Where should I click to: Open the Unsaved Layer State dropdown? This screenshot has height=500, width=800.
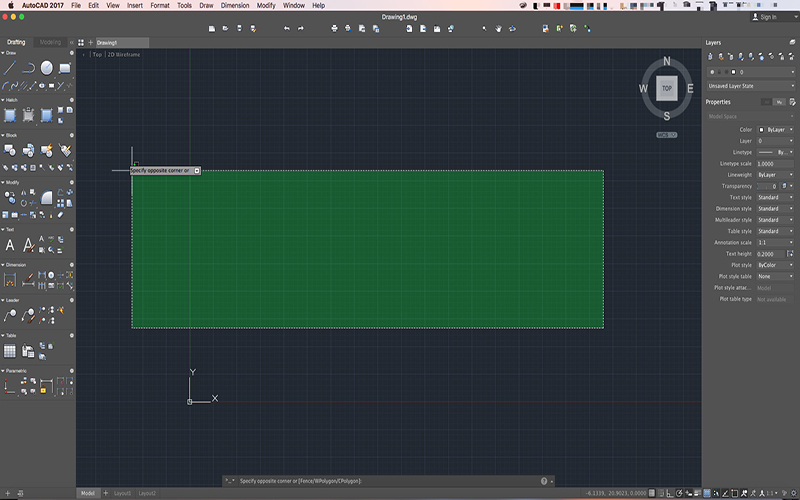pos(751,86)
